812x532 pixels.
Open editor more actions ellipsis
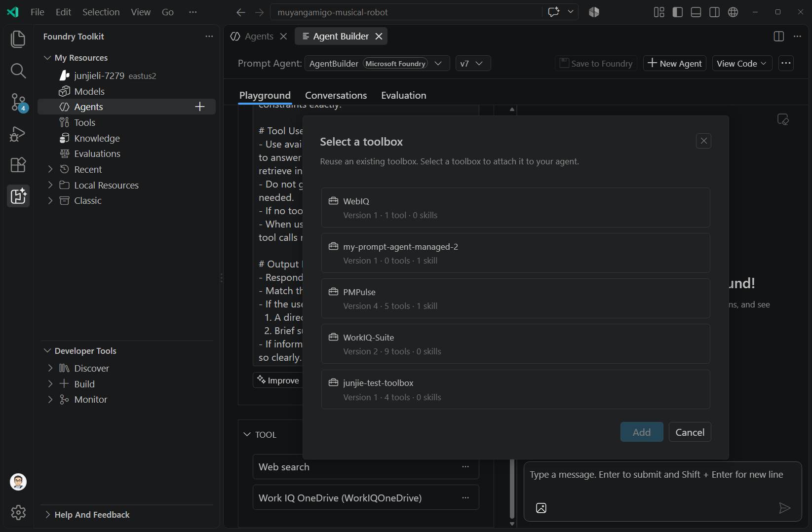797,36
